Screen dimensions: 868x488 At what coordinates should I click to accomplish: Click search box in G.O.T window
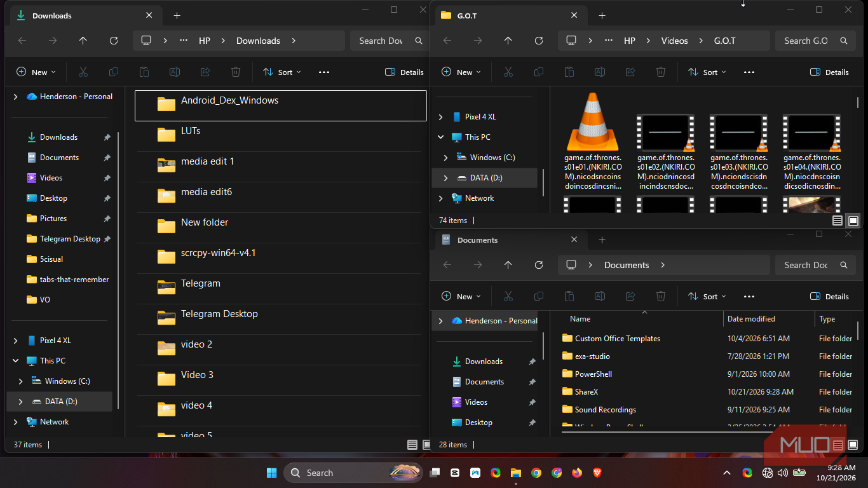click(815, 41)
